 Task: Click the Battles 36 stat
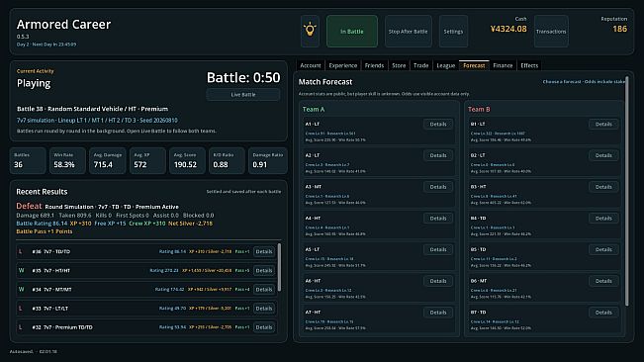(x=28, y=160)
